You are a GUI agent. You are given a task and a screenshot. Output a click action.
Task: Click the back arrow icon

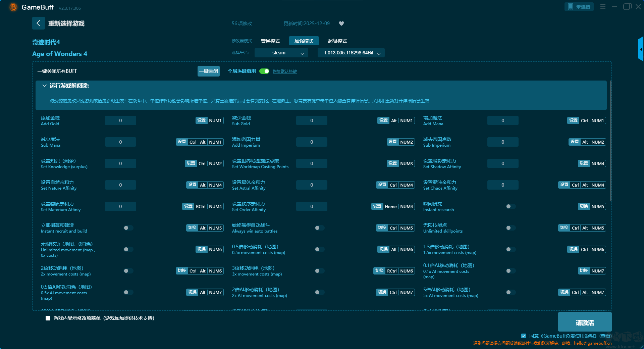coord(38,23)
